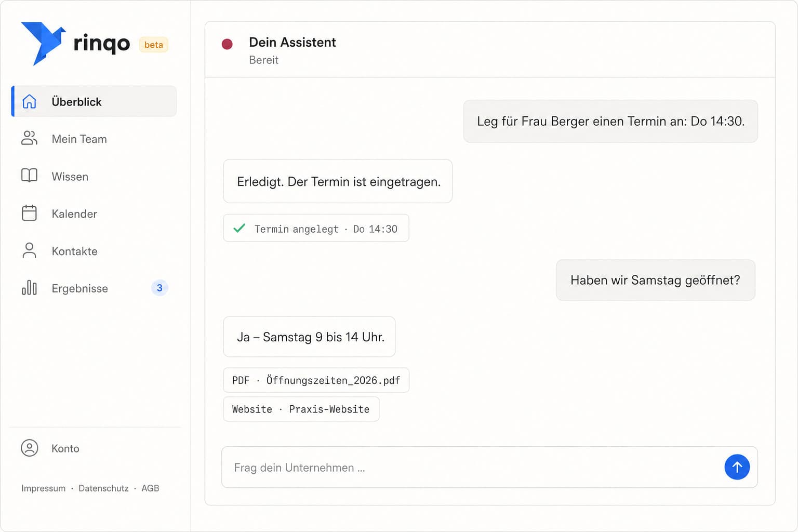798x532 pixels.
Task: Open the Ergebnisse section
Action: pos(95,288)
